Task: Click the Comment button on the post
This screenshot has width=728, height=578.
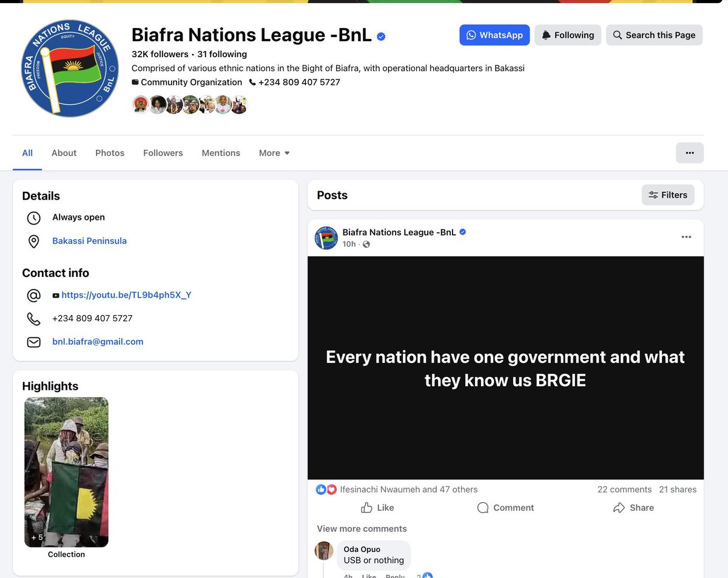Action: coord(505,508)
